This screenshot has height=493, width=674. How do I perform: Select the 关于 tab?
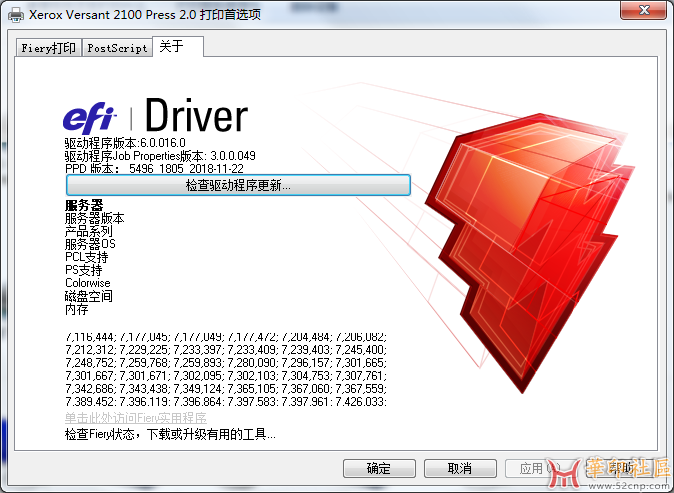coord(178,46)
